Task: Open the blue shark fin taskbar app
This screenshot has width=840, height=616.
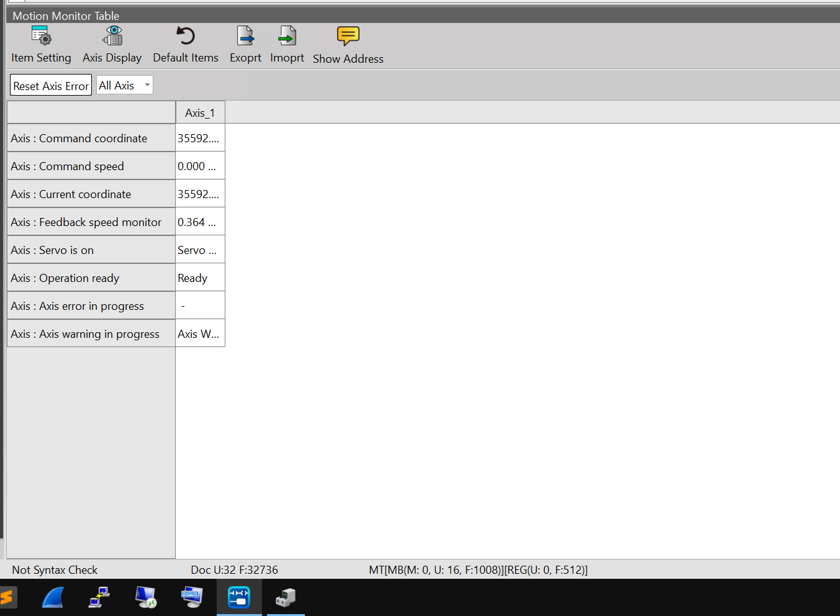Action: point(53,597)
